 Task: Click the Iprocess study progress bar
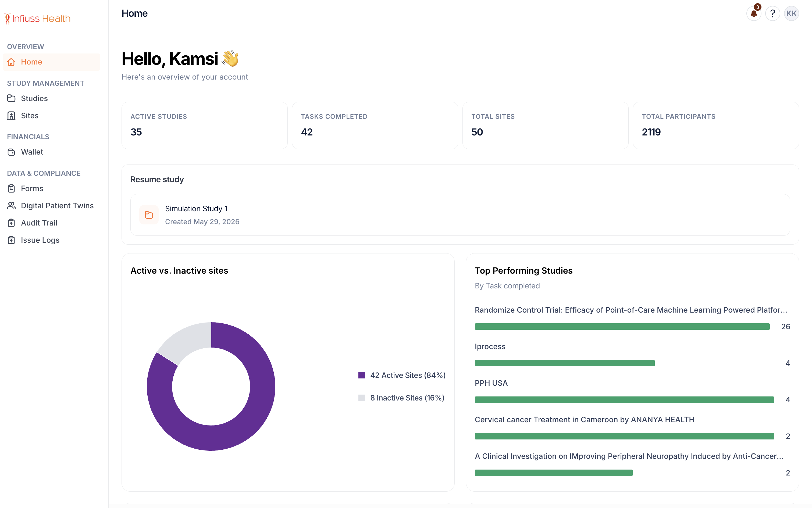564,363
